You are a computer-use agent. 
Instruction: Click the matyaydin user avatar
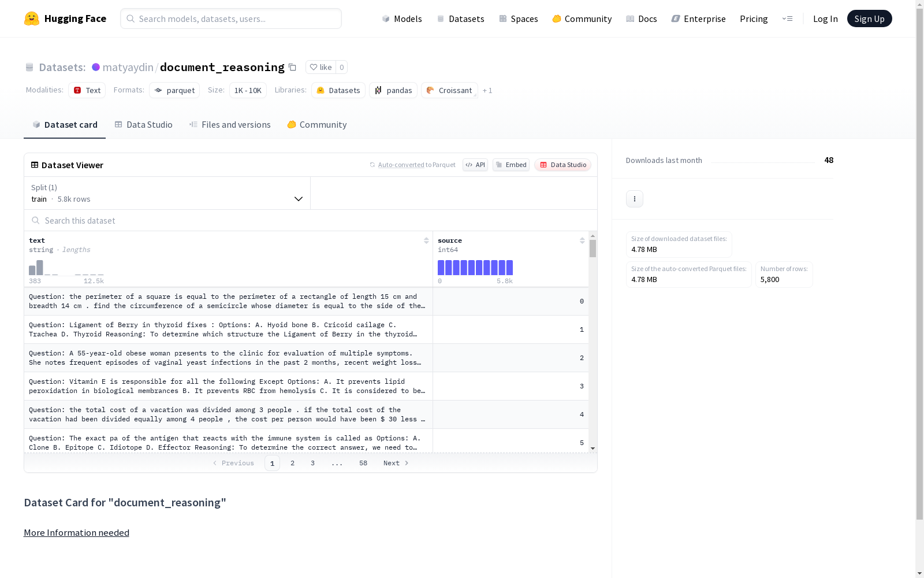[x=96, y=67]
